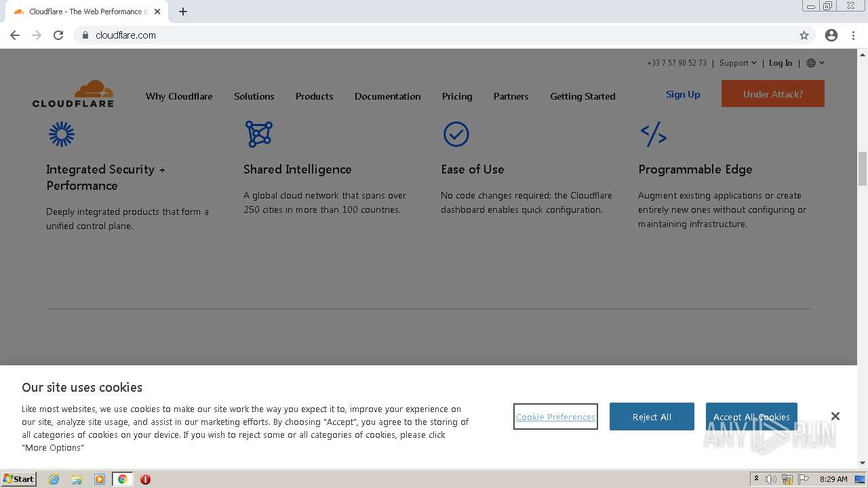Bookmark this page with star icon

tap(804, 35)
